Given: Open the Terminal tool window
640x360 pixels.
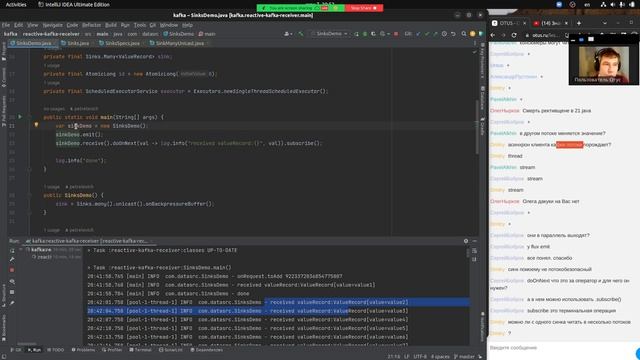Looking at the screenshot, I should [x=140, y=350].
